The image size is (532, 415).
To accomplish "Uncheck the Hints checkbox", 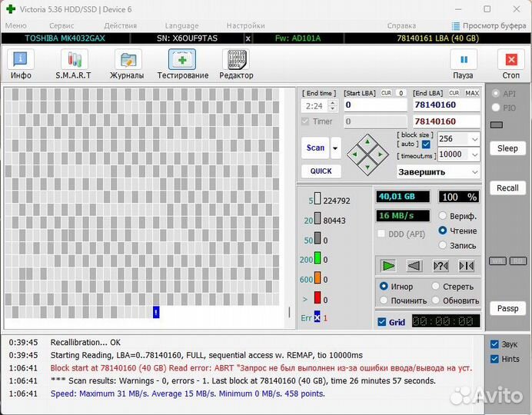I will [494, 359].
